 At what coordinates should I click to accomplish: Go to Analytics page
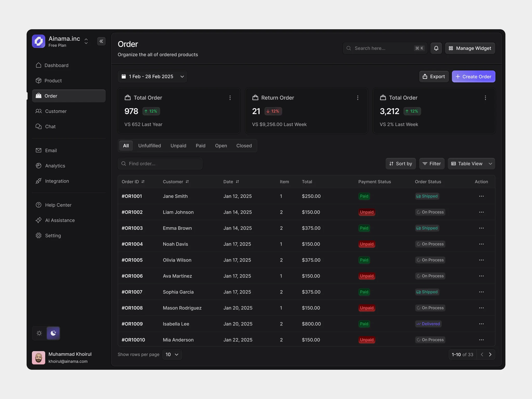click(x=69, y=166)
